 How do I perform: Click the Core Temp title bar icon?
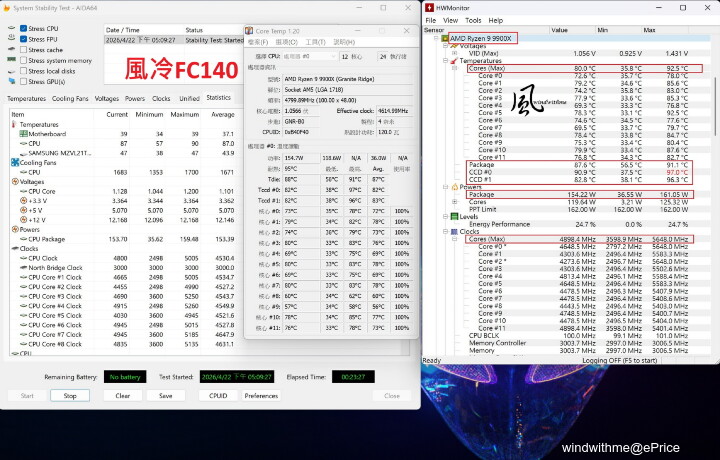coord(249,31)
